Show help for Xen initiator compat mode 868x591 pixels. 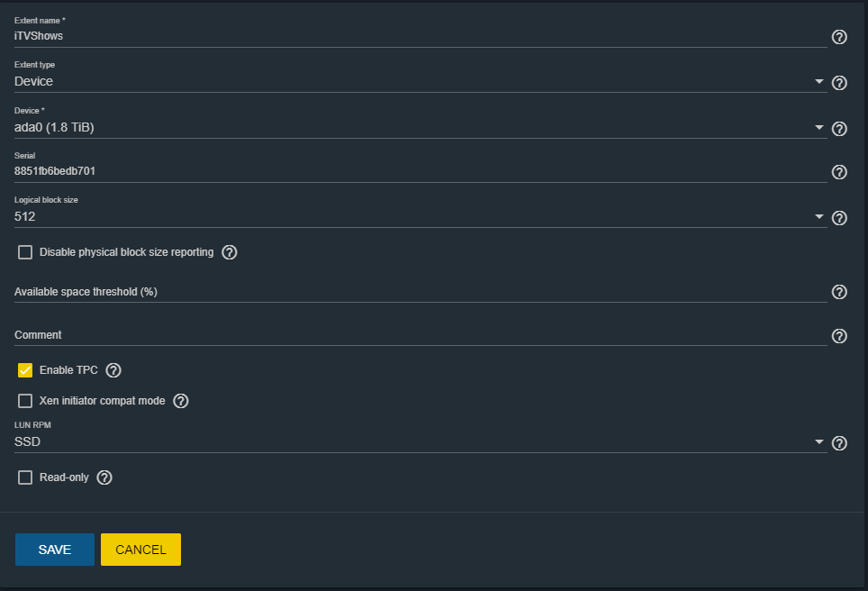180,401
